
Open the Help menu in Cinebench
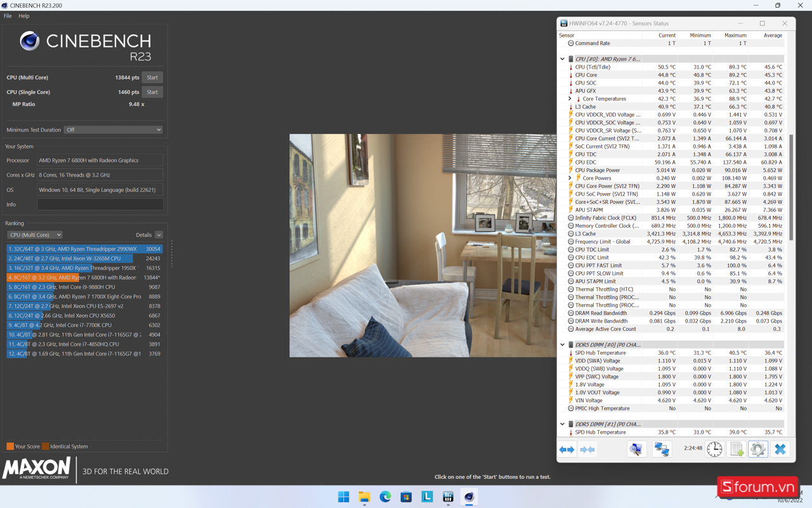(x=24, y=16)
